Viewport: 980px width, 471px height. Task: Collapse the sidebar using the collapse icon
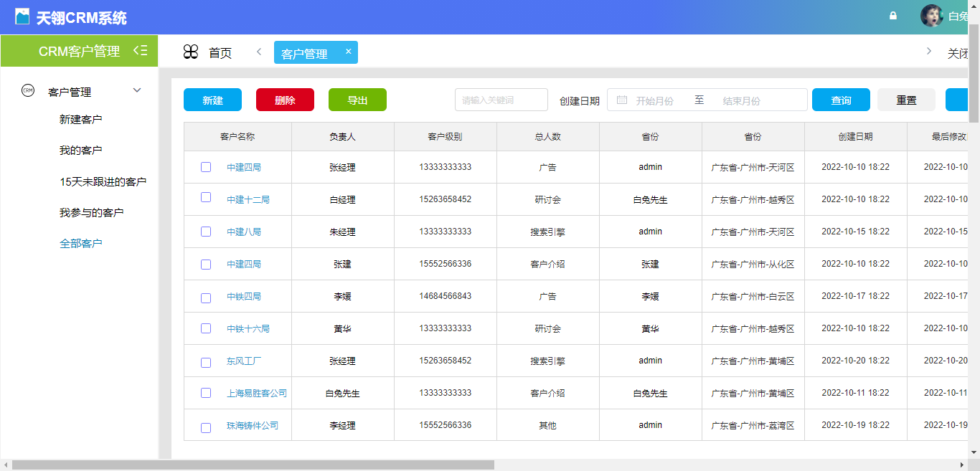[x=141, y=51]
